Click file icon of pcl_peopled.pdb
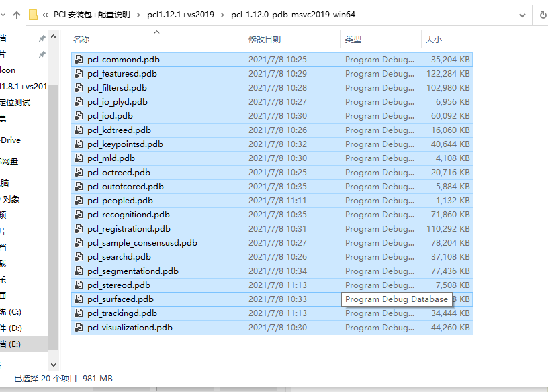Screen dimensions: 548x392 (79, 201)
